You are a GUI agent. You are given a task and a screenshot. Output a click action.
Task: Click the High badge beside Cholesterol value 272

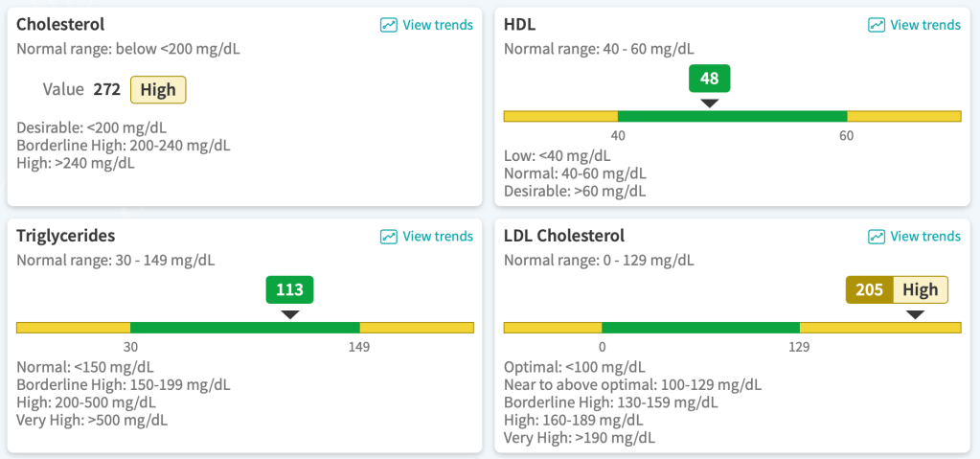click(x=158, y=90)
